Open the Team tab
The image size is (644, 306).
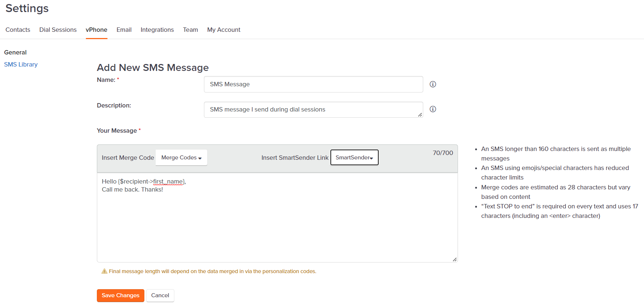pos(190,30)
